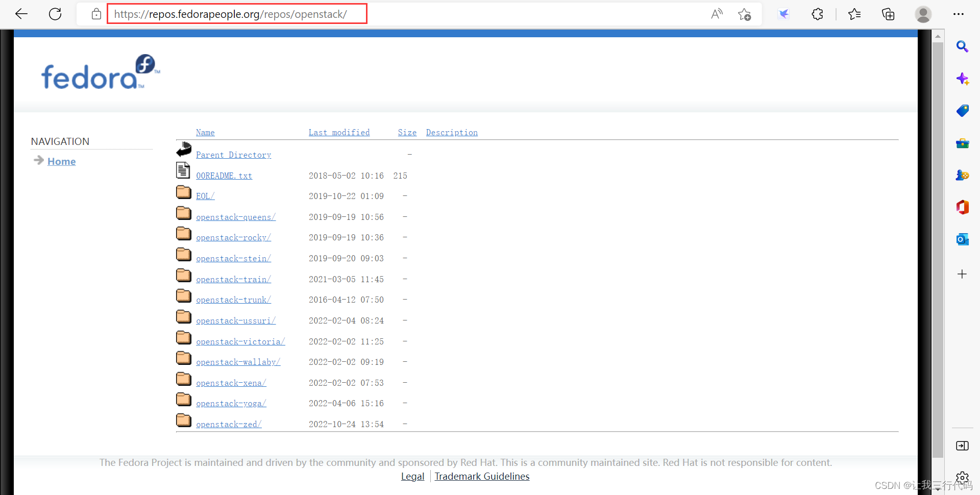Open the user profile avatar
980x495 pixels.
pos(923,14)
